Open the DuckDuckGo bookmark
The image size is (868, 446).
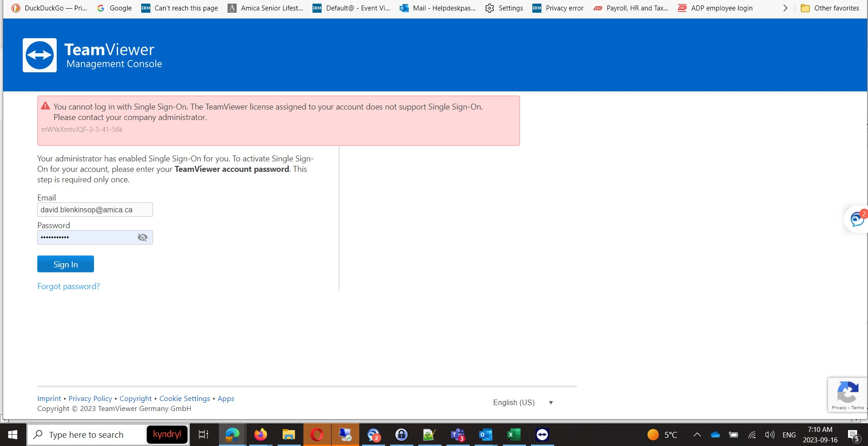[50, 8]
